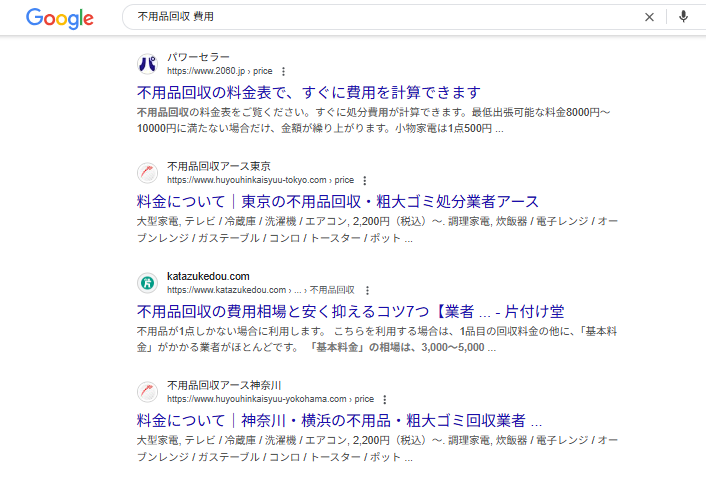Viewport: 706px width, 482px height.
Task: Click snippet mentioning 最低出張可能な料金8000円
Action: tap(373, 120)
